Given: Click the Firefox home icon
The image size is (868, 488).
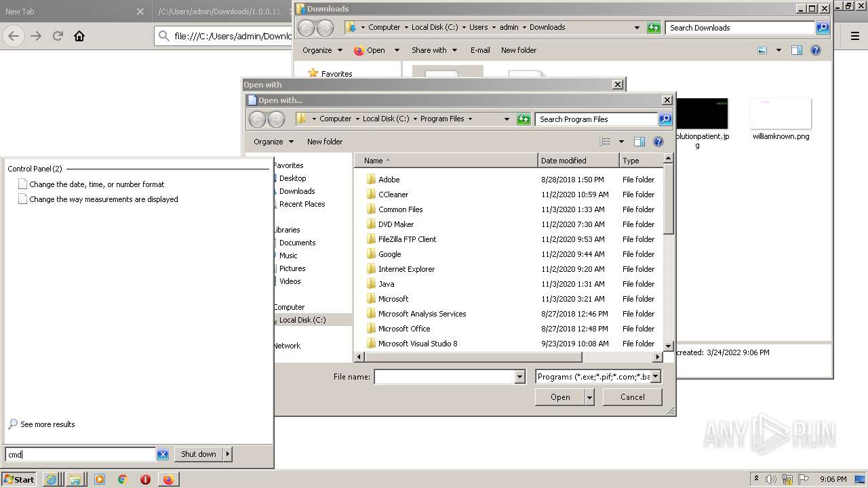Looking at the screenshot, I should (79, 36).
